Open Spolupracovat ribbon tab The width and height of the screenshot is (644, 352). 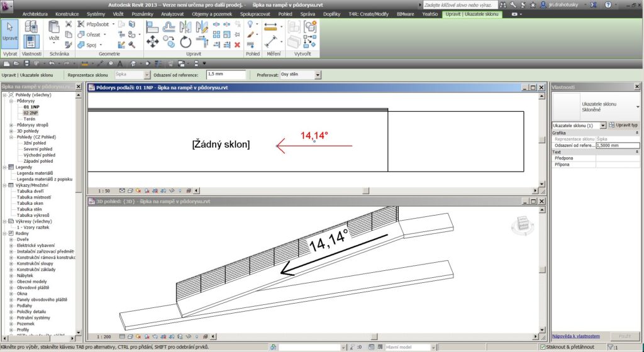click(255, 14)
